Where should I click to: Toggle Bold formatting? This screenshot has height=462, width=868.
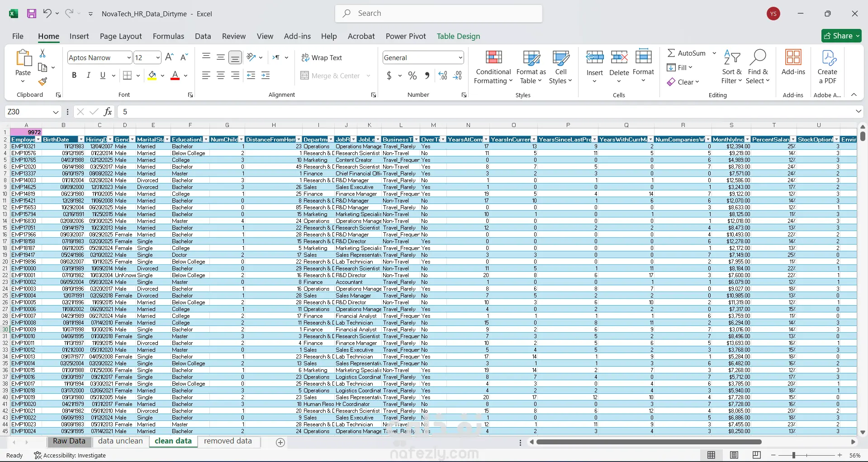[x=74, y=75]
